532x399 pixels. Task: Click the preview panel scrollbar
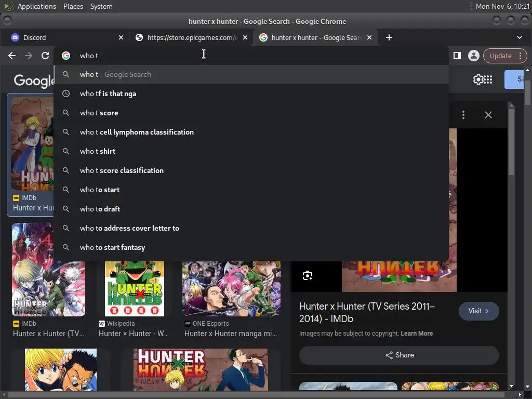pyautogui.click(x=511, y=142)
